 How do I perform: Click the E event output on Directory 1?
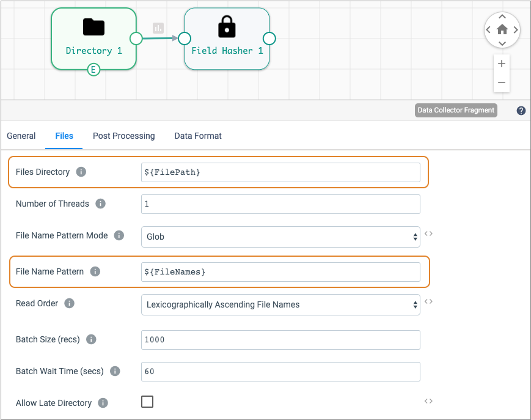click(x=93, y=70)
